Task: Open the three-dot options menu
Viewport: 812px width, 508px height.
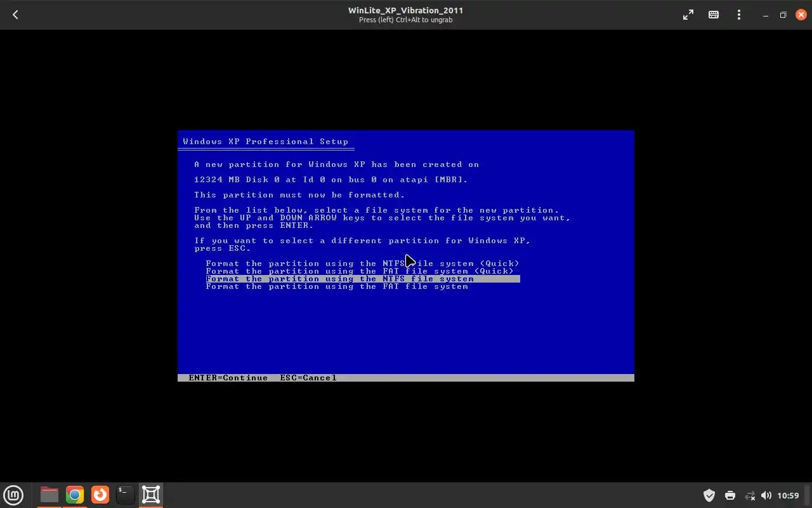Action: 739,15
